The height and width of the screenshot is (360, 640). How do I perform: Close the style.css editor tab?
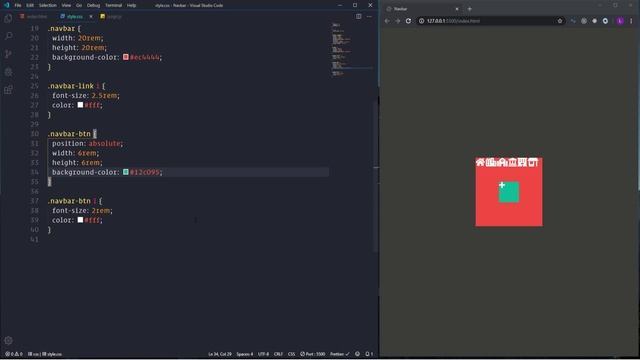[91, 17]
